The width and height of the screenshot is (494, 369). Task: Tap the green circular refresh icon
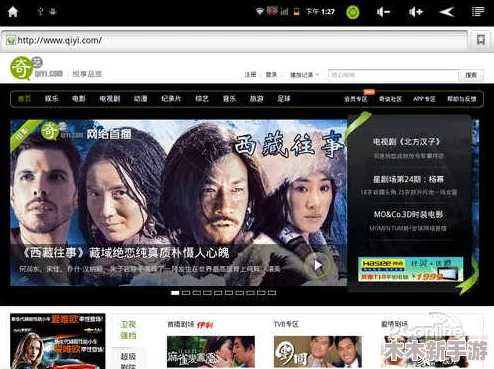[x=353, y=12]
